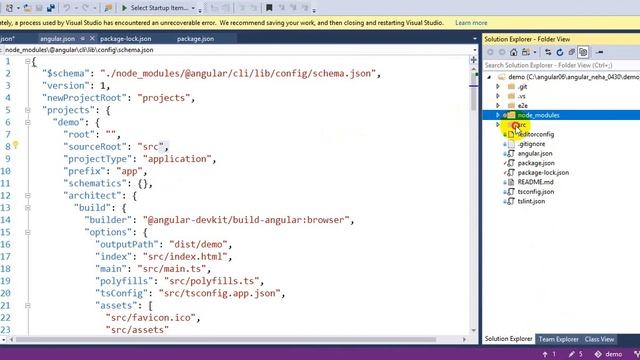Click the angular.json file icon in tree
The height and width of the screenshot is (360, 640).
click(511, 153)
